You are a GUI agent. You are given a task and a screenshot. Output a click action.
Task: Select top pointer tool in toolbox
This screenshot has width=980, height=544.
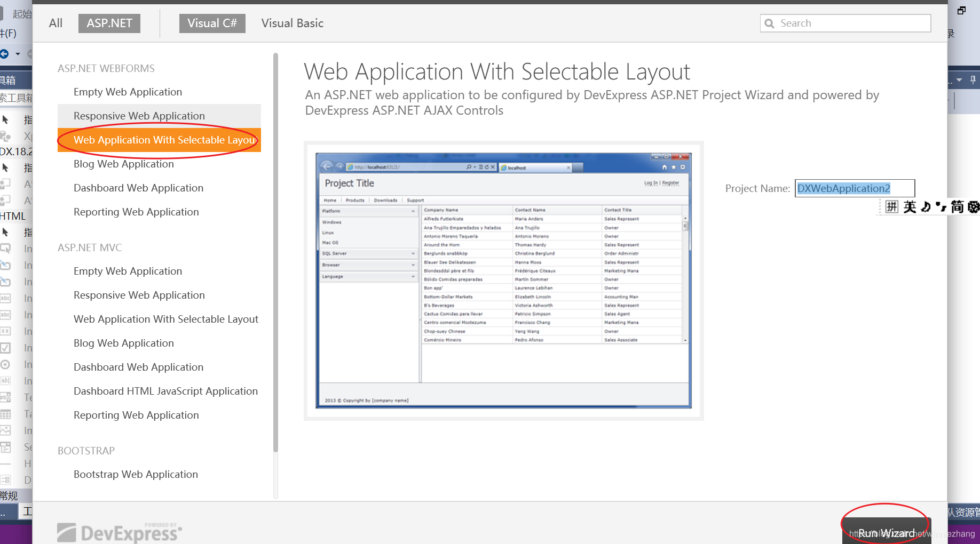6,119
